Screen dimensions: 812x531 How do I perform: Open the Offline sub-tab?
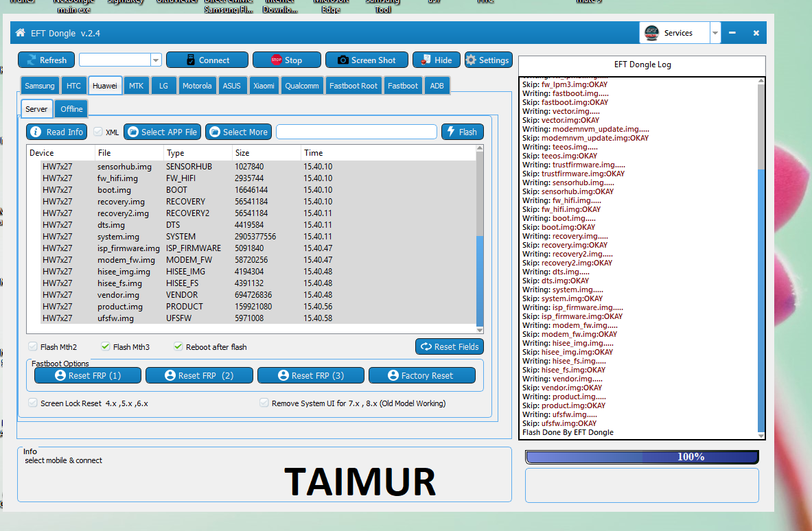pyautogui.click(x=71, y=109)
